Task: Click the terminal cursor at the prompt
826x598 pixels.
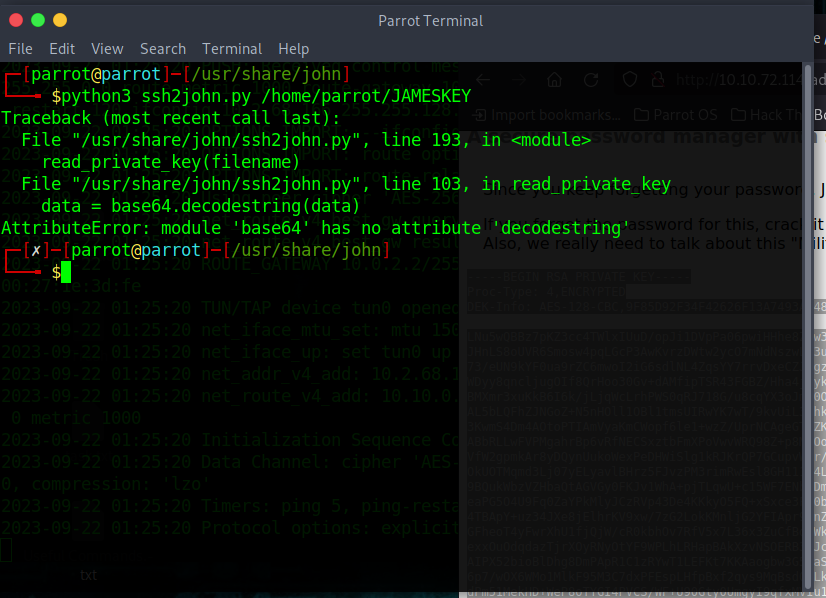Action: (66, 272)
